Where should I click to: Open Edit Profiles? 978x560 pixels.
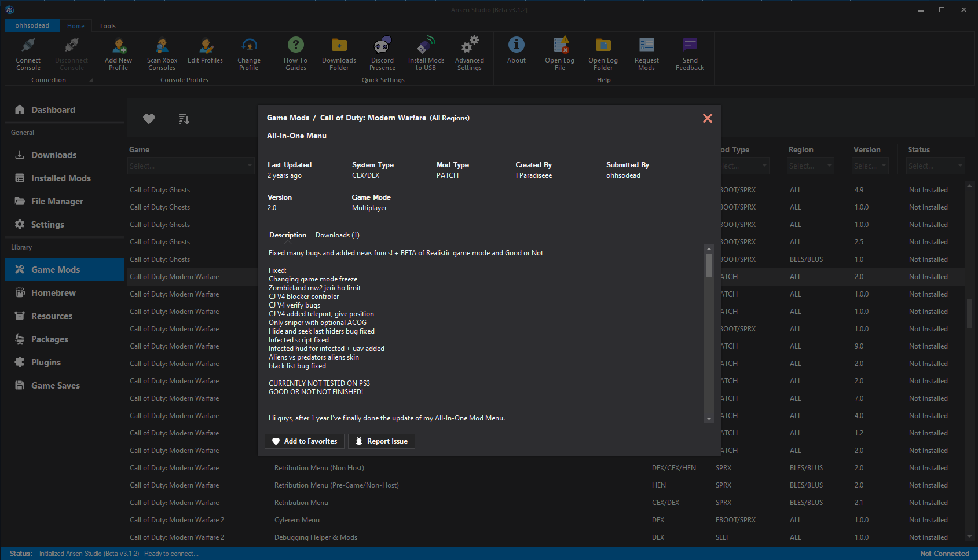tap(205, 51)
